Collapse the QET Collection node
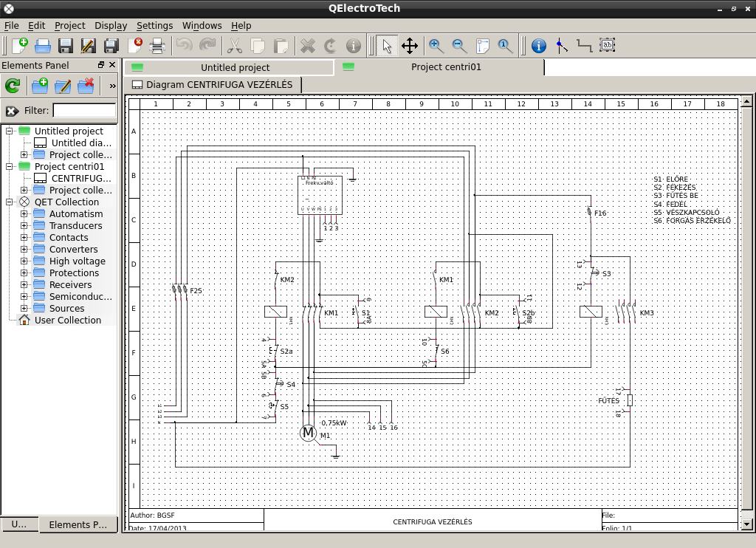 click(x=10, y=202)
